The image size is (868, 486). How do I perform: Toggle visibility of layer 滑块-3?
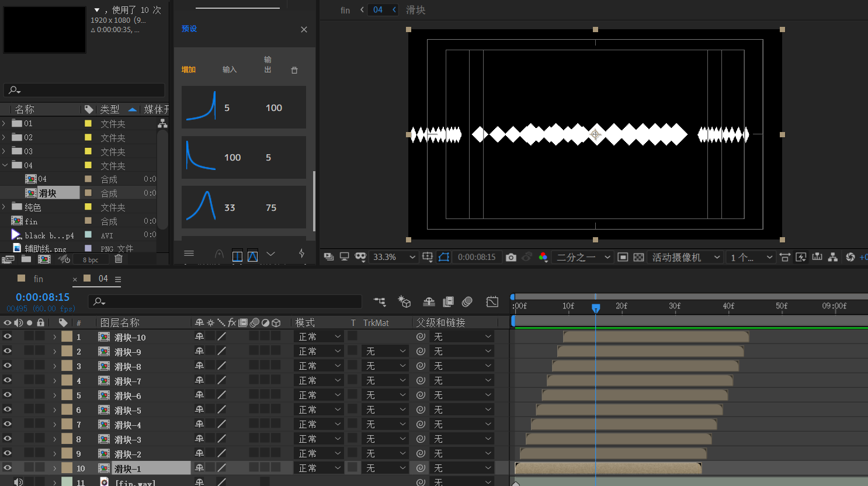coord(8,439)
